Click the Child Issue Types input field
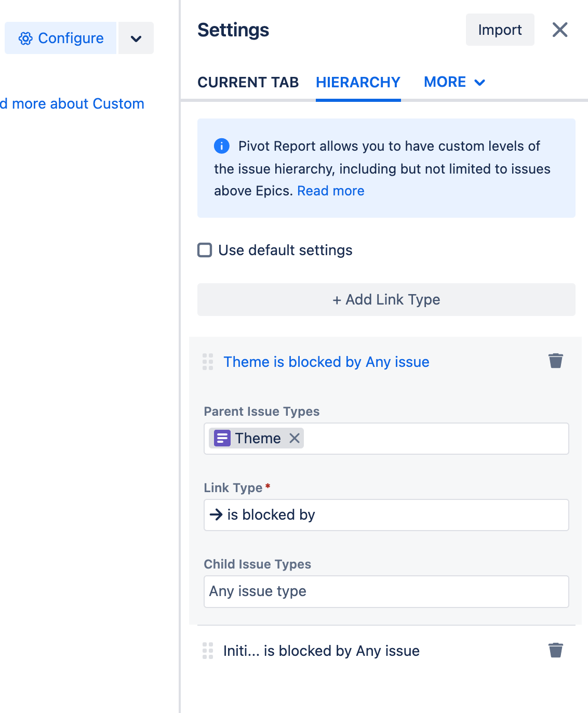 [386, 591]
